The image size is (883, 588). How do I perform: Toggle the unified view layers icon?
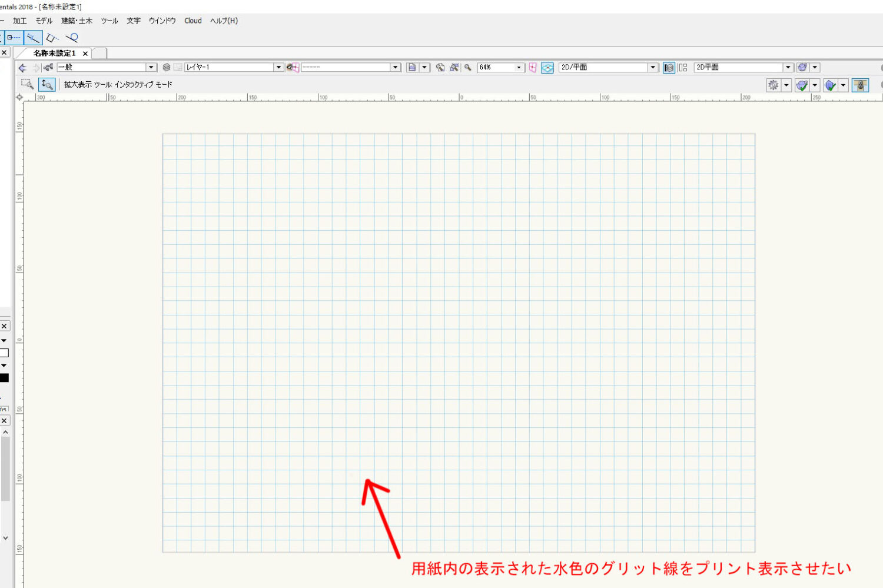tap(669, 68)
